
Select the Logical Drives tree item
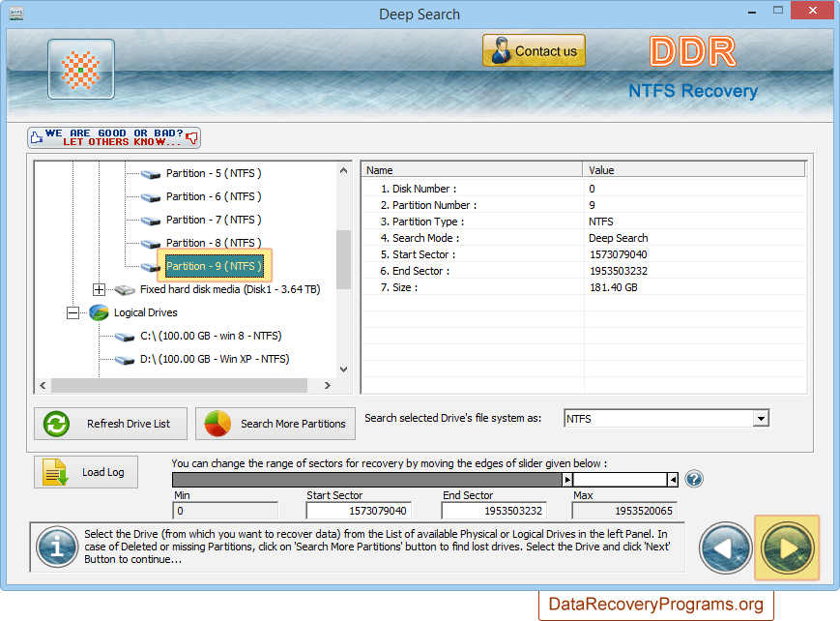tap(145, 312)
